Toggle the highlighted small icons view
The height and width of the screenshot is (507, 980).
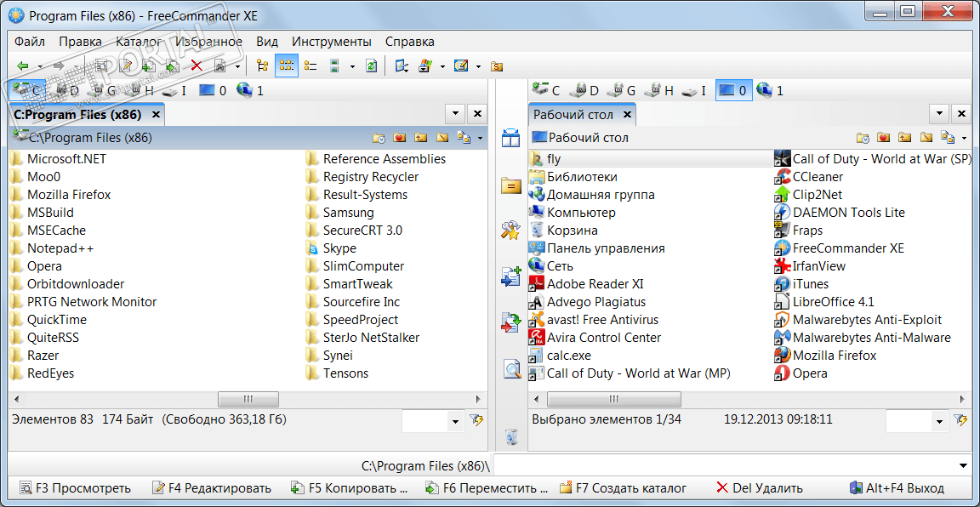[x=286, y=66]
